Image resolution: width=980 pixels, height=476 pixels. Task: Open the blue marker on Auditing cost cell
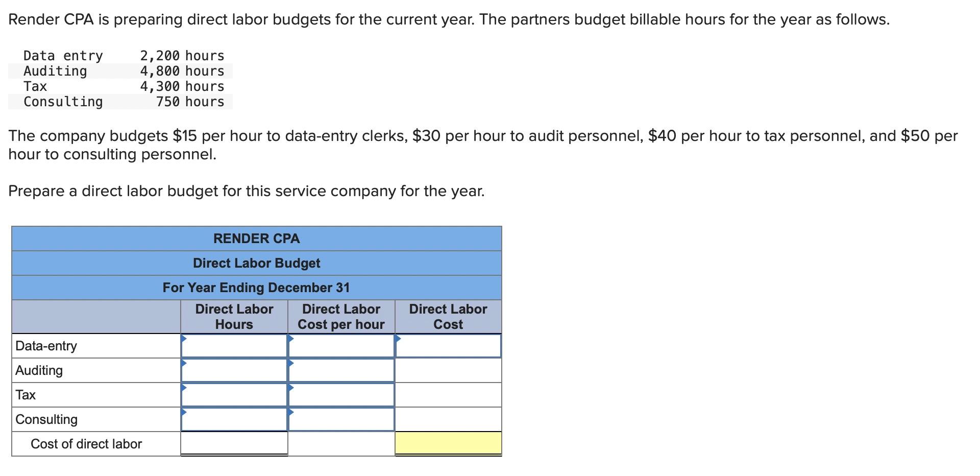click(x=291, y=363)
